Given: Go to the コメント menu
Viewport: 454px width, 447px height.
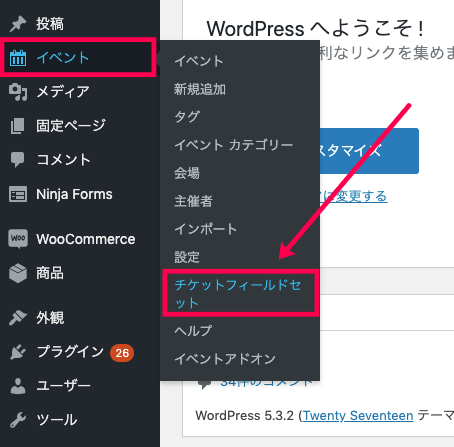Looking at the screenshot, I should 63,160.
